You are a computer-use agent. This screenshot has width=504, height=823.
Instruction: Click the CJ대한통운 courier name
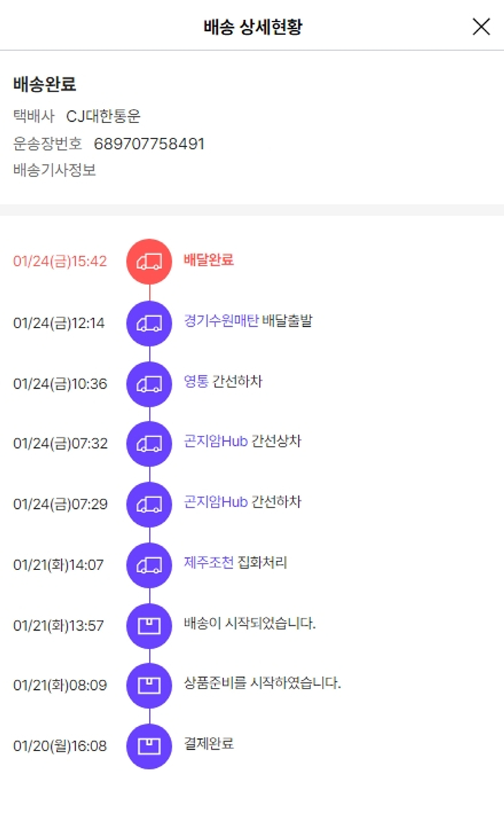[103, 117]
